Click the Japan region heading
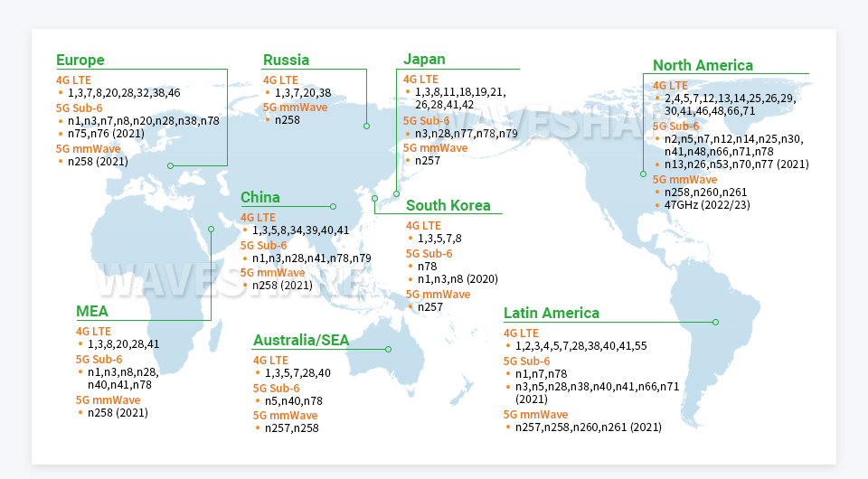 coord(424,59)
